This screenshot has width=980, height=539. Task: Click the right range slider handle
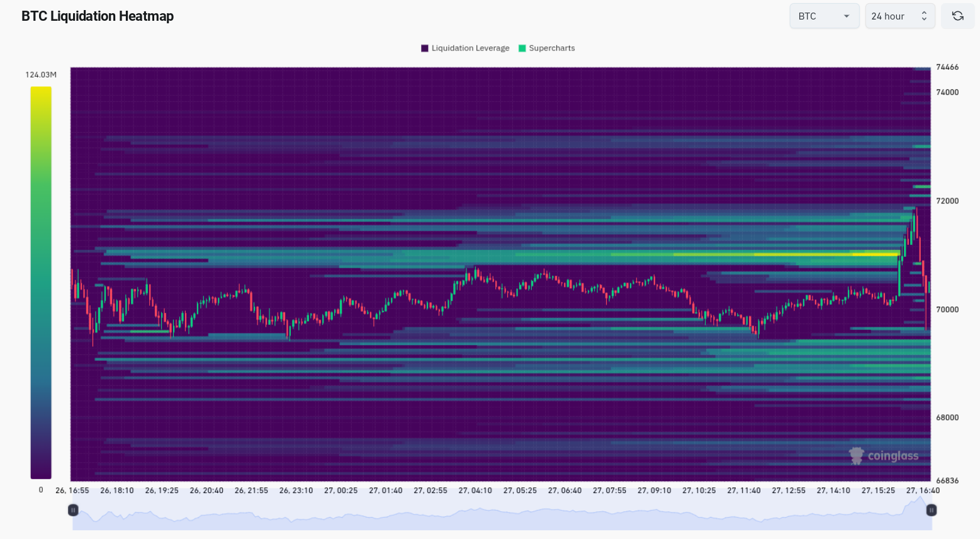(932, 510)
